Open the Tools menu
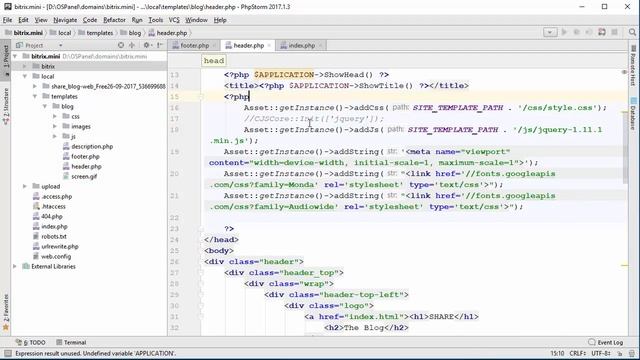Viewport: 640px width, 360px height. (x=156, y=20)
